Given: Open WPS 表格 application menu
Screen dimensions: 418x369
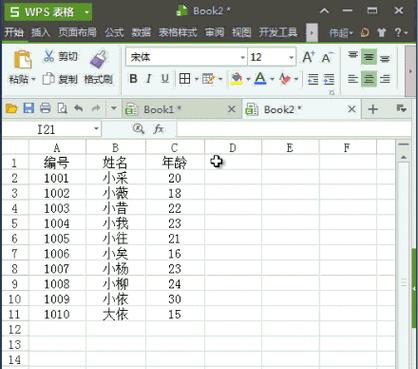Looking at the screenshot, I should 48,12.
